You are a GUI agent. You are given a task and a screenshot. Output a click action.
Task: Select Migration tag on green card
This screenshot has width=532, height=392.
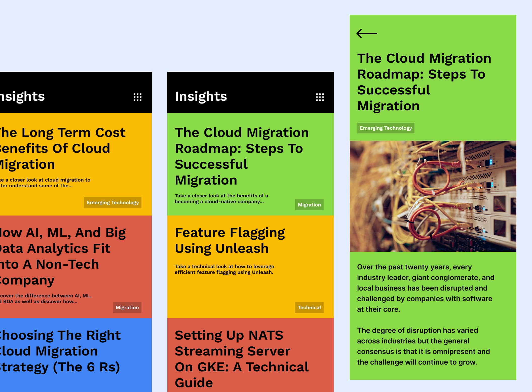[309, 205]
